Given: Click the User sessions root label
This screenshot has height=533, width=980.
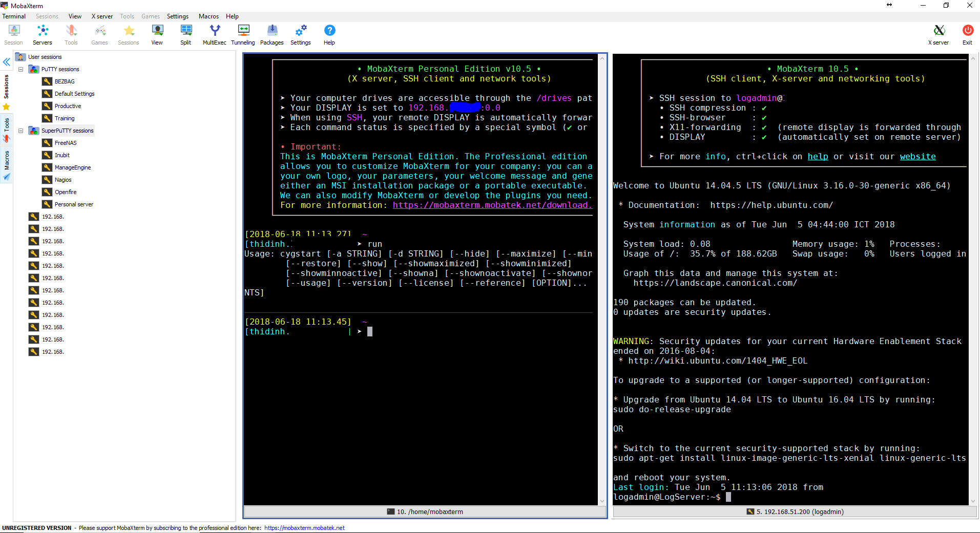Looking at the screenshot, I should 45,57.
